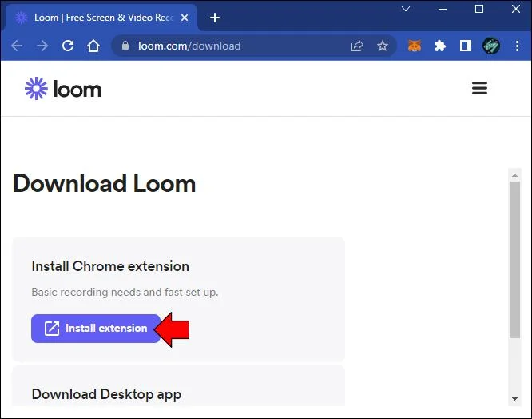532x419 pixels.
Task: Close the browser window
Action: (516, 9)
